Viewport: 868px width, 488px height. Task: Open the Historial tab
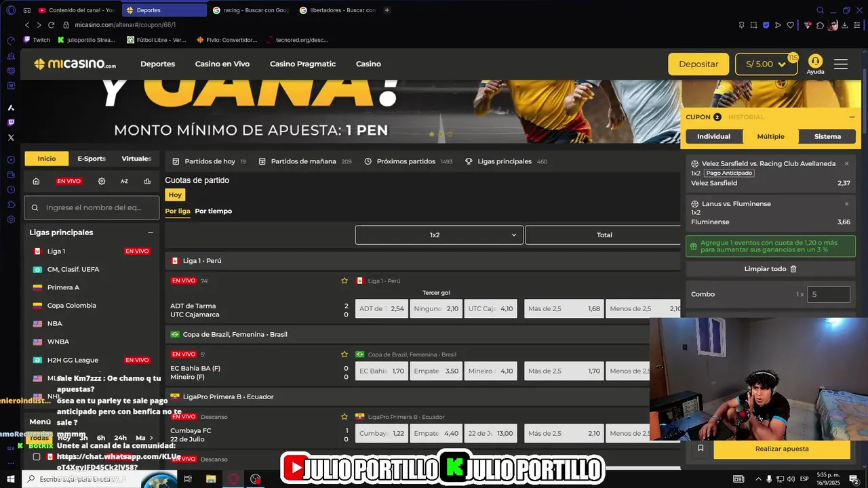pyautogui.click(x=746, y=117)
